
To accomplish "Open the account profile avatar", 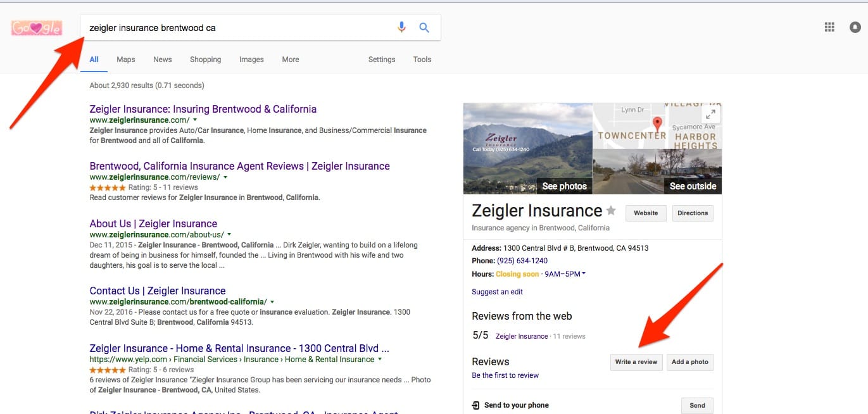I will pos(856,27).
